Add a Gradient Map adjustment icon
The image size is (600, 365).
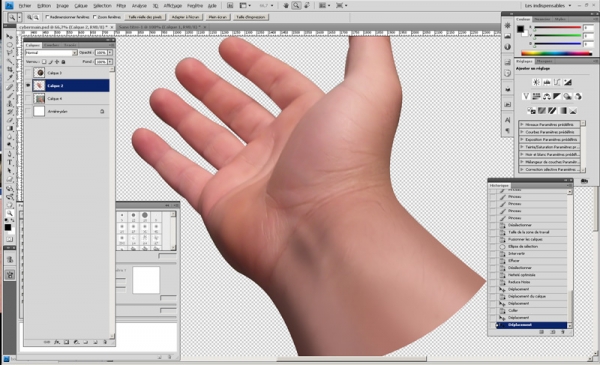coord(562,111)
